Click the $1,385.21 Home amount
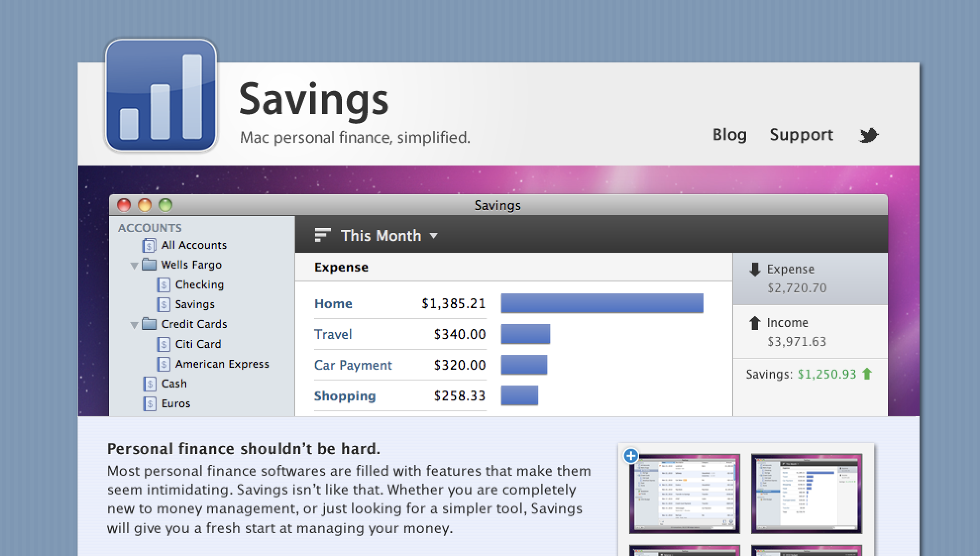This screenshot has width=980, height=556. click(453, 303)
